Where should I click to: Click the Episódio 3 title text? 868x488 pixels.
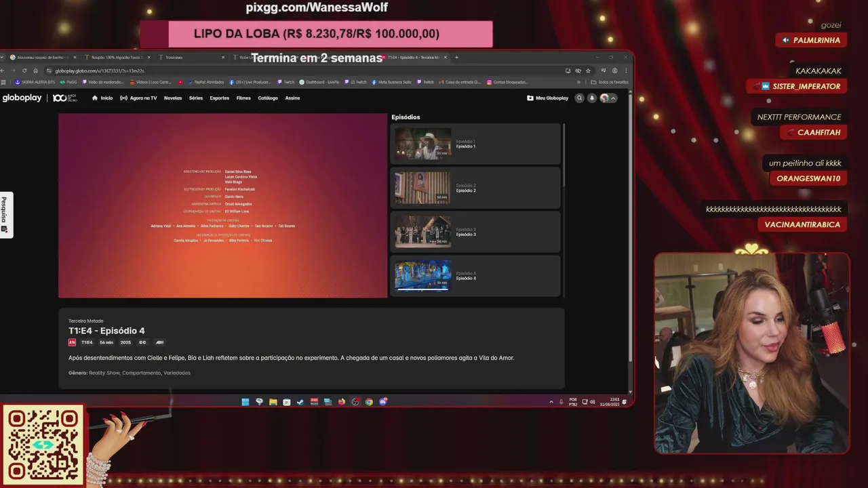tap(466, 235)
